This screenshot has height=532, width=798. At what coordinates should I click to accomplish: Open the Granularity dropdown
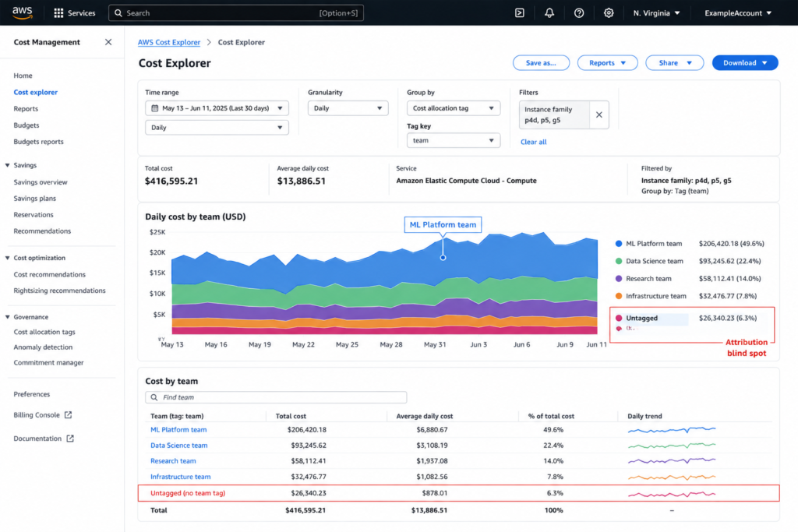348,107
